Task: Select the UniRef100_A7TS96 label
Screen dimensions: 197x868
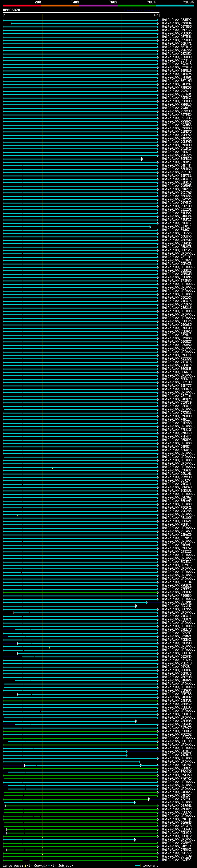Action: 177,660
